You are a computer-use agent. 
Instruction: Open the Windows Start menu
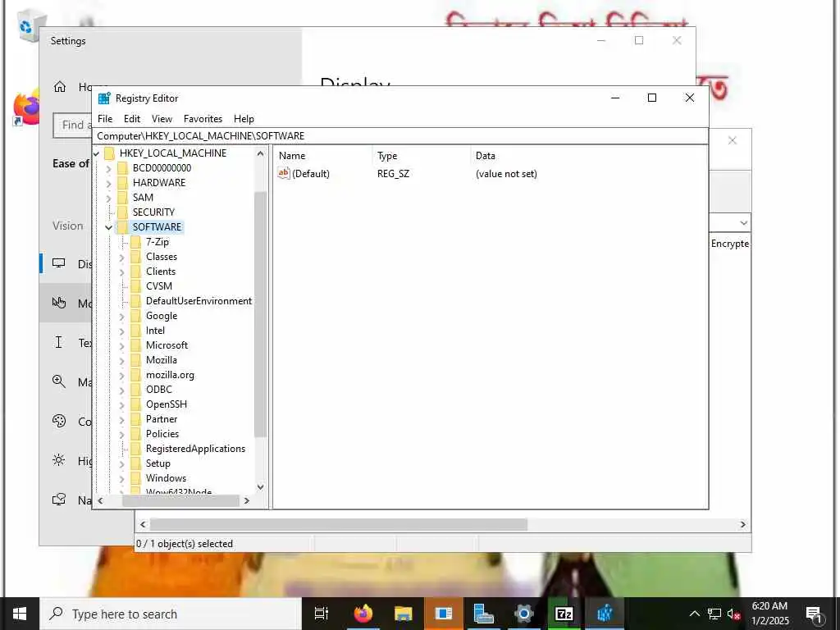pyautogui.click(x=20, y=614)
